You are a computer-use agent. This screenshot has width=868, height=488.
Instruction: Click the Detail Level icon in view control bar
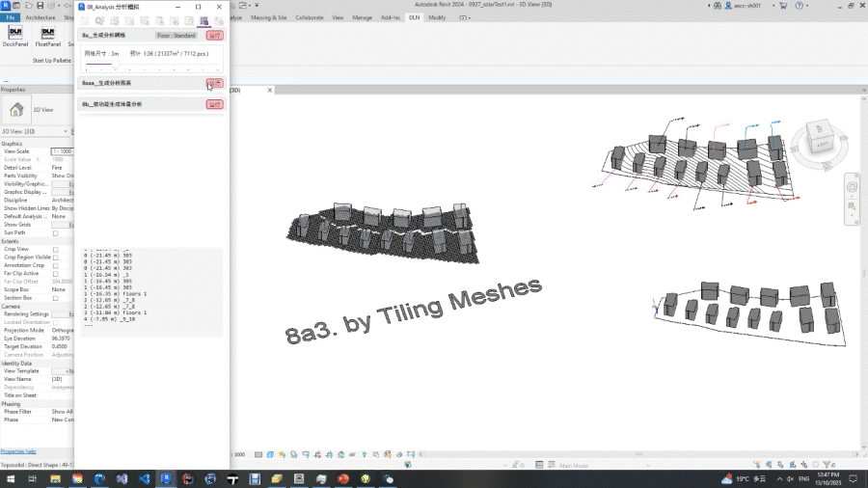point(258,454)
